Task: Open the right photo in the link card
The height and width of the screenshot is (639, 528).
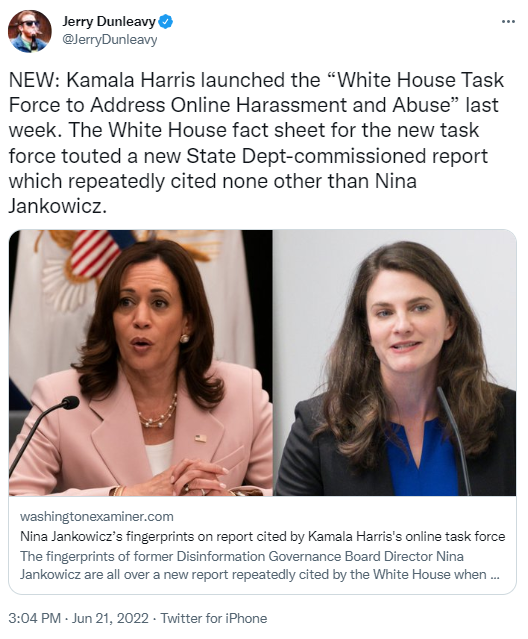Action: (394, 363)
